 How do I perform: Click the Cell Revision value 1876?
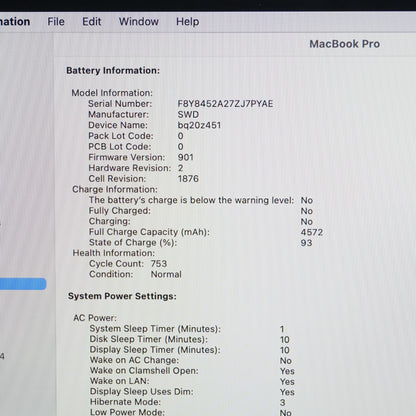click(188, 179)
